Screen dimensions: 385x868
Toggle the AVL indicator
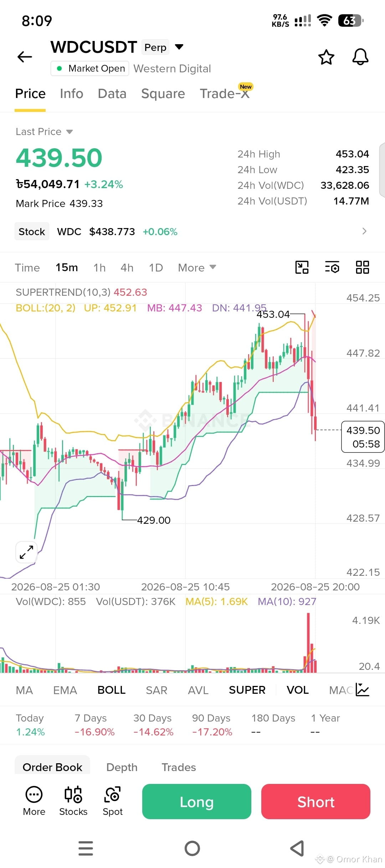198,690
